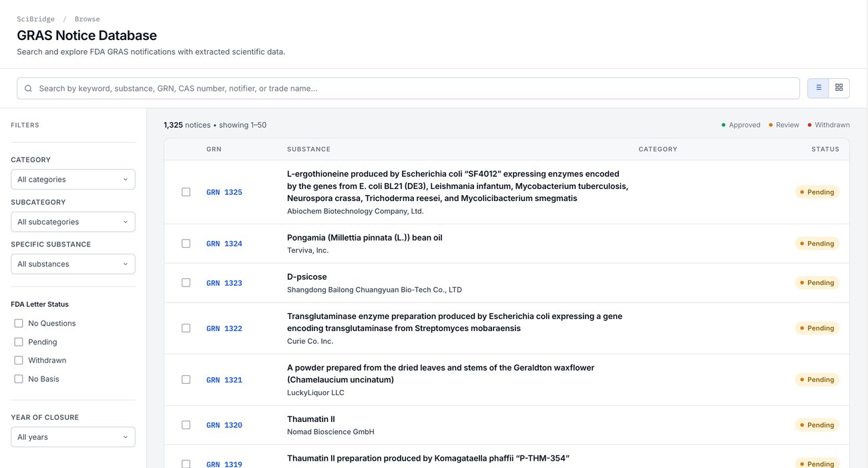
Task: Go to SciBridge breadcrumb
Action: [36, 19]
